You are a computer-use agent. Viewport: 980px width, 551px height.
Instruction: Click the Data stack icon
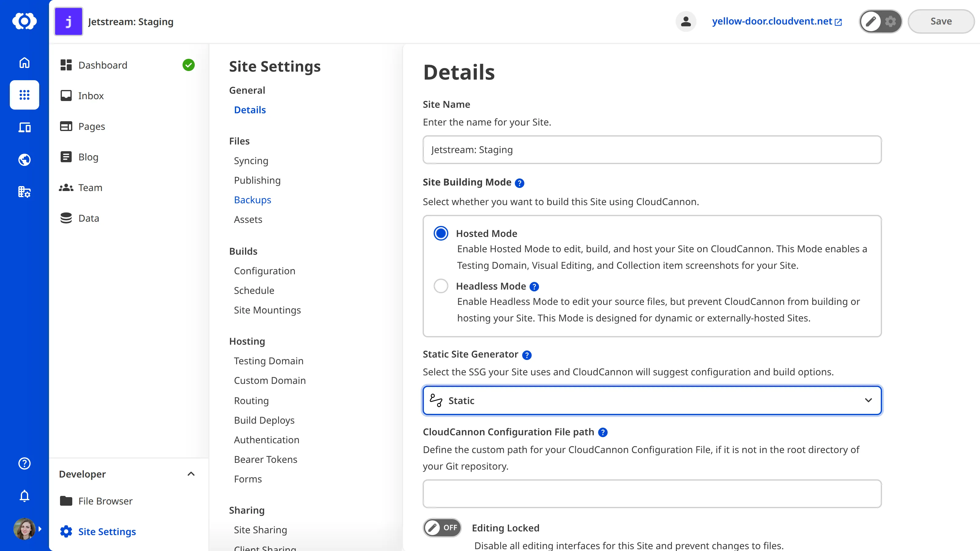click(x=66, y=218)
